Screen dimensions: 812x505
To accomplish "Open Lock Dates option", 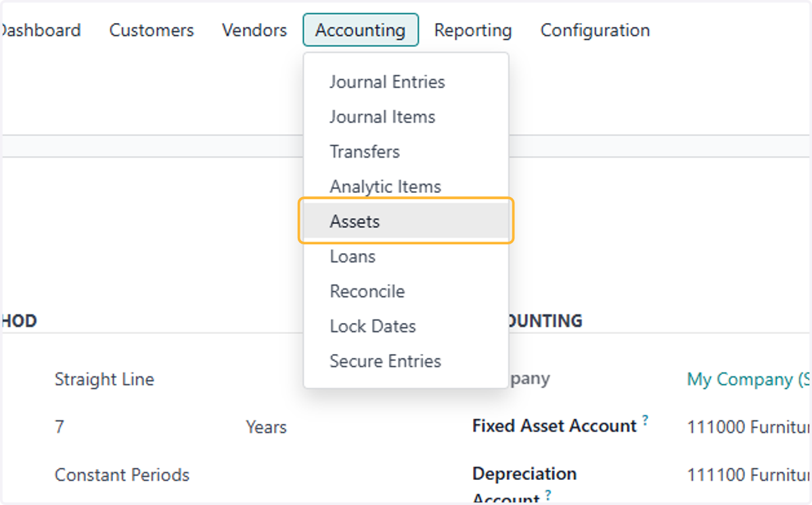I will [406, 326].
